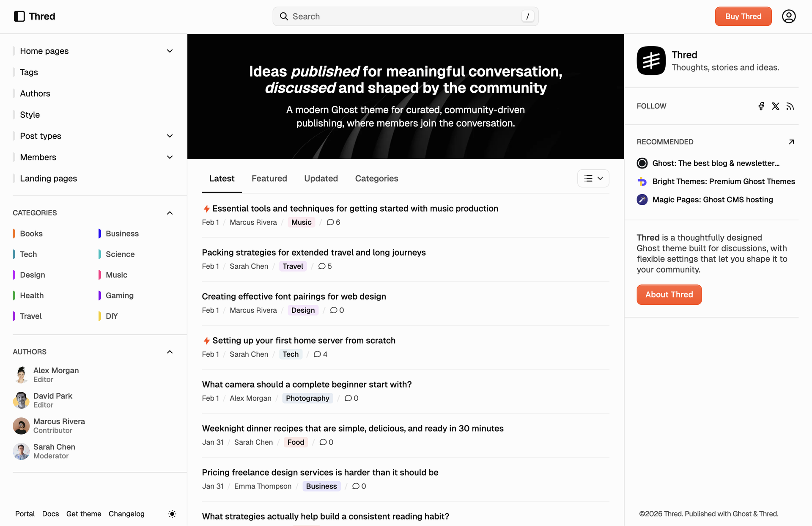Switch to the Featured tab
This screenshot has height=526, width=812.
coord(269,179)
